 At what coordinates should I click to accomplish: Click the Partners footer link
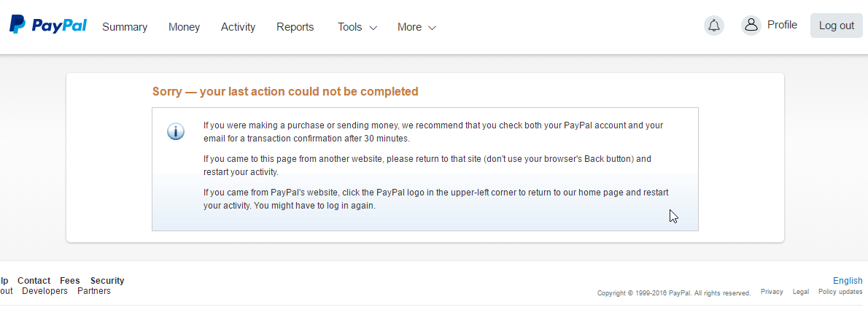[94, 291]
